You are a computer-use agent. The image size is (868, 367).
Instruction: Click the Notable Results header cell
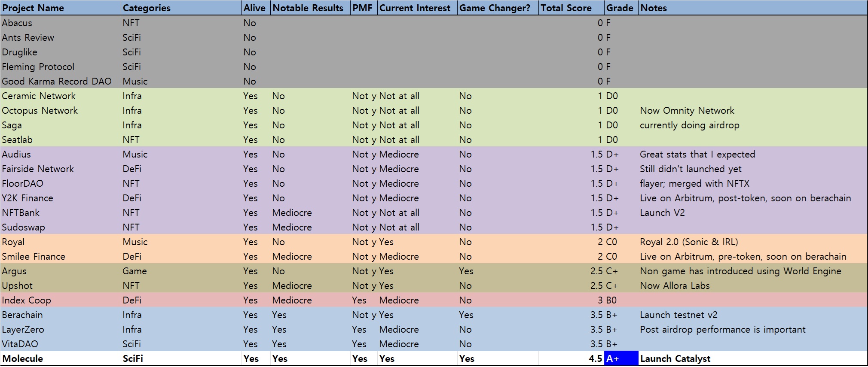(310, 8)
